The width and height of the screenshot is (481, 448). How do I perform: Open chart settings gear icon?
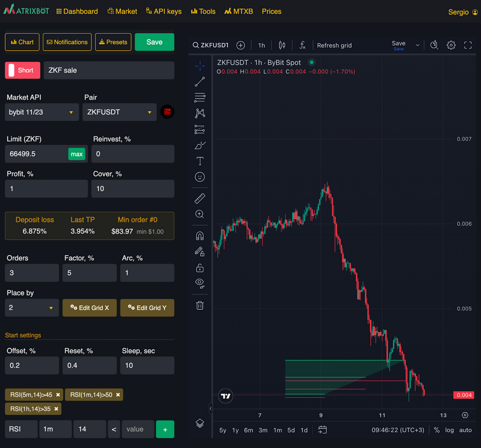pos(451,45)
